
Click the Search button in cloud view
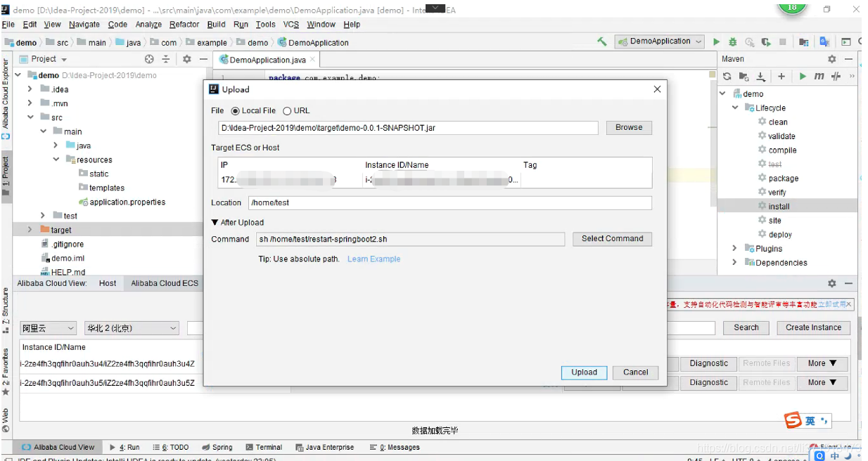coord(746,327)
